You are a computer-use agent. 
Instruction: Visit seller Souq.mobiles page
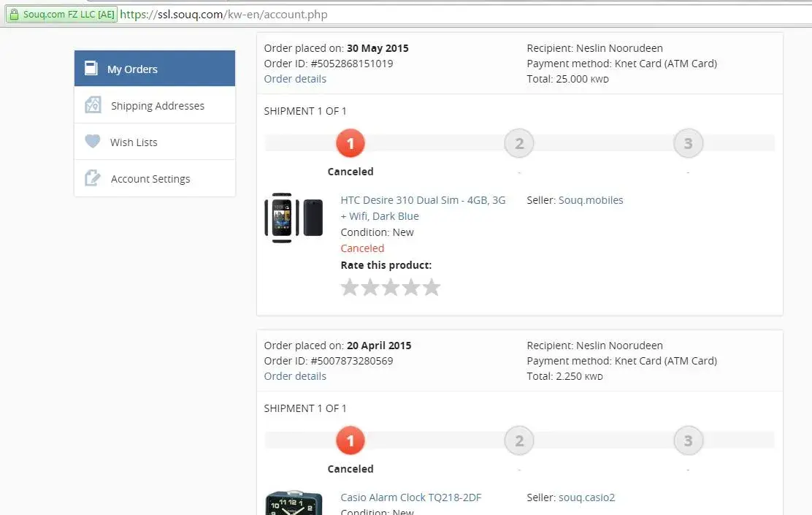tap(591, 200)
